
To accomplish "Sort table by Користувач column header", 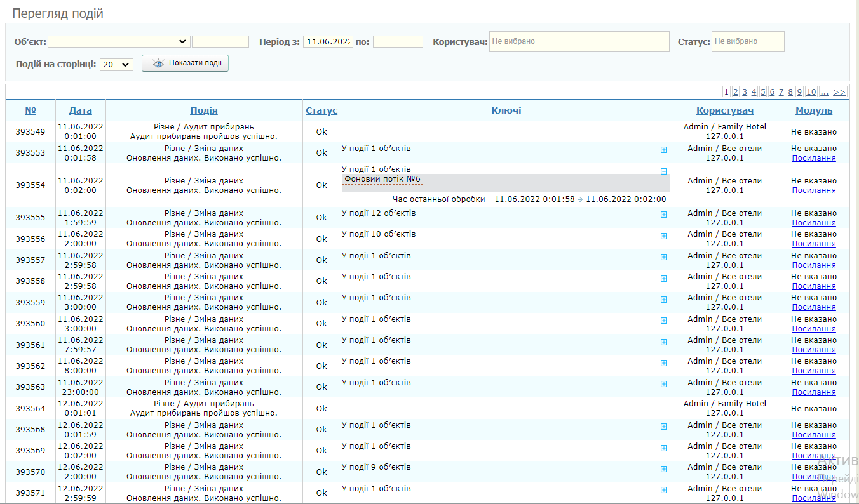I will click(724, 110).
